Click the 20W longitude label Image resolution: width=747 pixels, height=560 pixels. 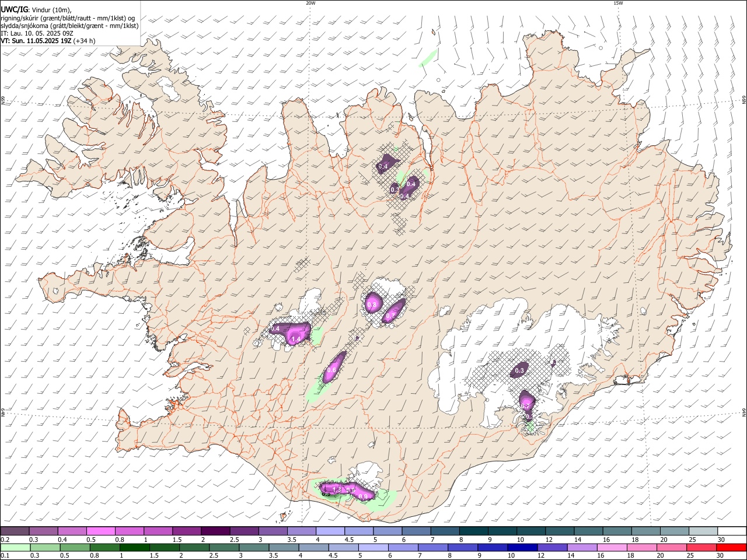(310, 3)
